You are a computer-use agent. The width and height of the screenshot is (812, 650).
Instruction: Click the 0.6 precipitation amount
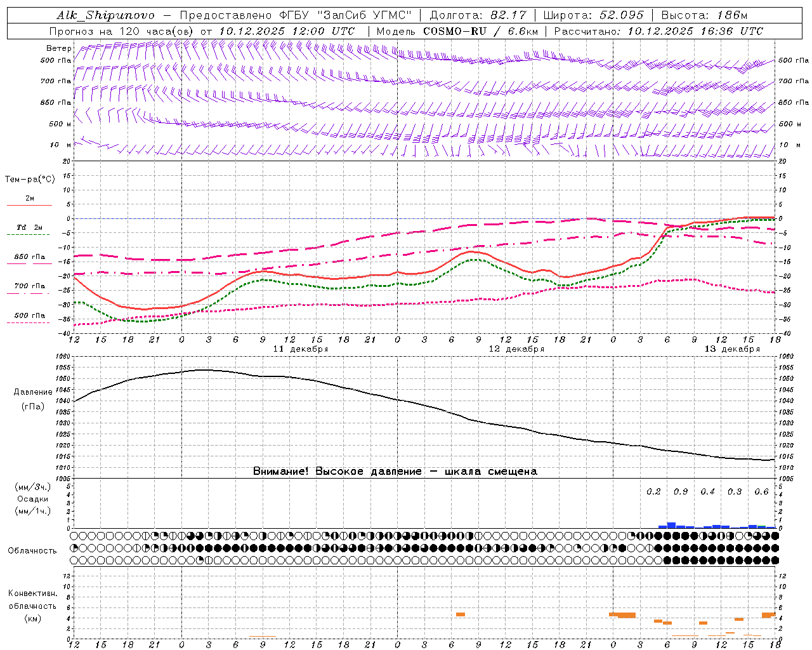click(762, 492)
